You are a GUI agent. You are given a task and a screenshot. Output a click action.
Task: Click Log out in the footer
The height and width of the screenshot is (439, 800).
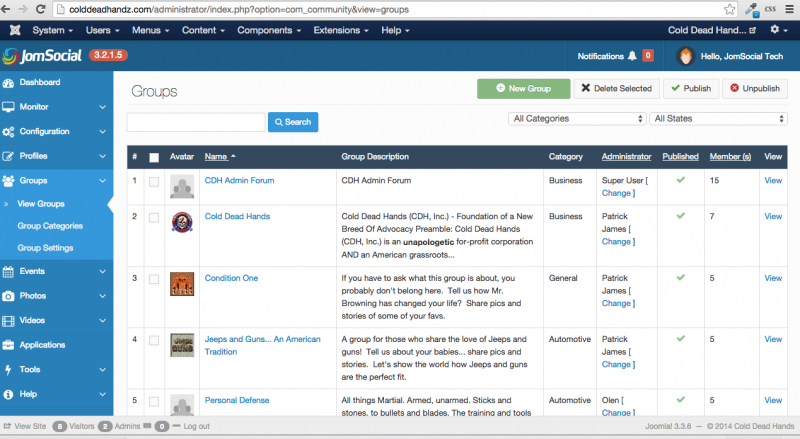point(196,426)
